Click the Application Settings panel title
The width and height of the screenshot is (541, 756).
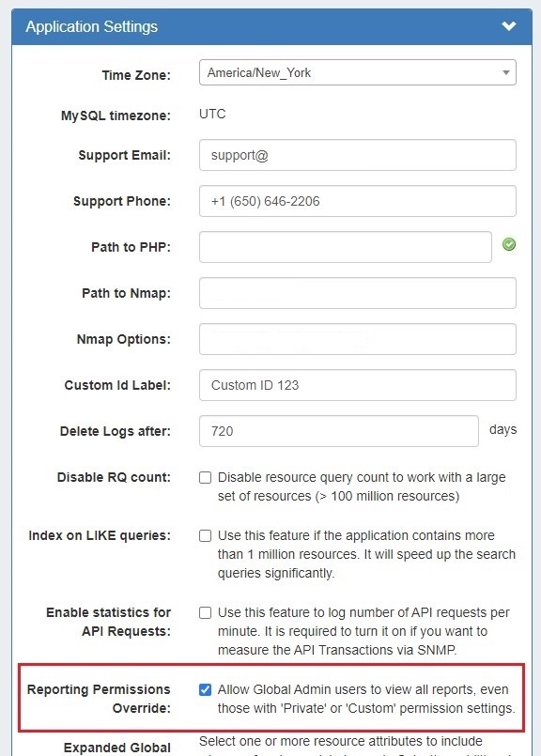pyautogui.click(x=92, y=26)
